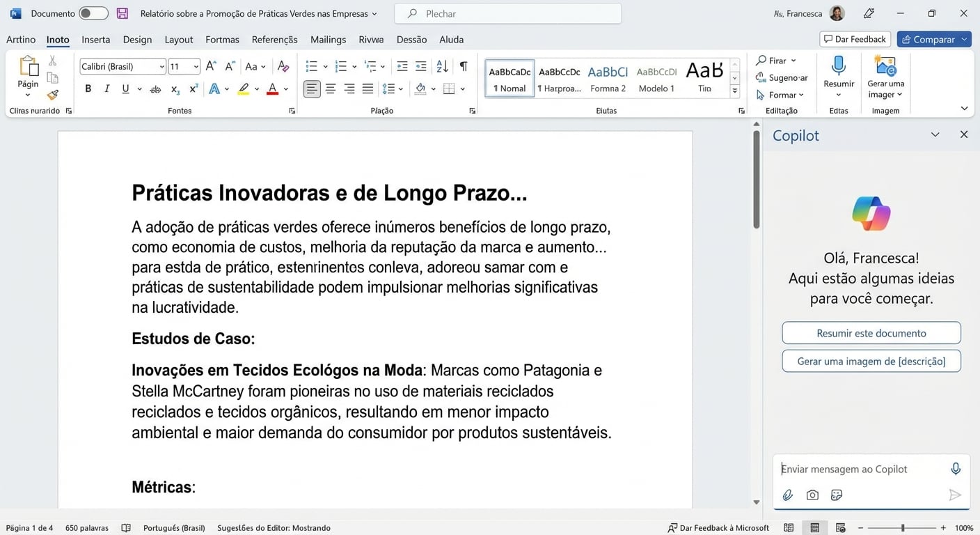Click the microphone icon in Copilot input

956,468
